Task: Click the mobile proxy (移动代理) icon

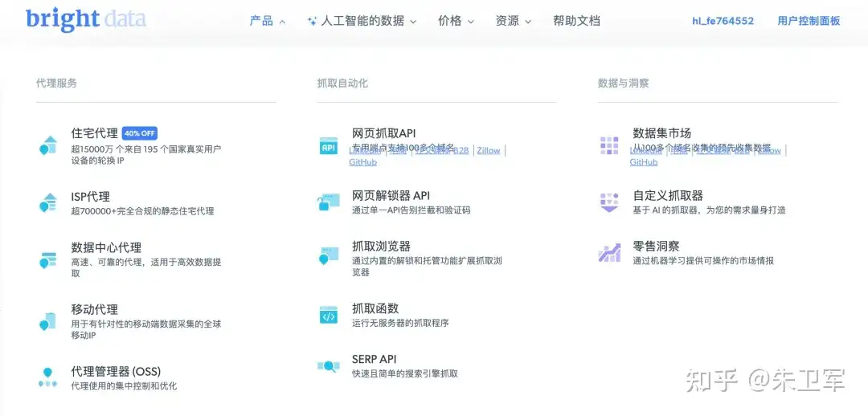Action: coord(48,321)
